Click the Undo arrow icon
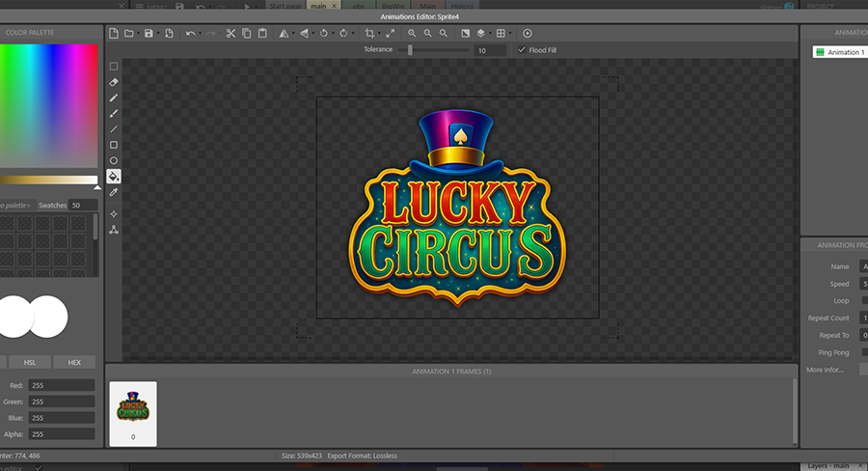Image resolution: width=868 pixels, height=471 pixels. coord(190,34)
